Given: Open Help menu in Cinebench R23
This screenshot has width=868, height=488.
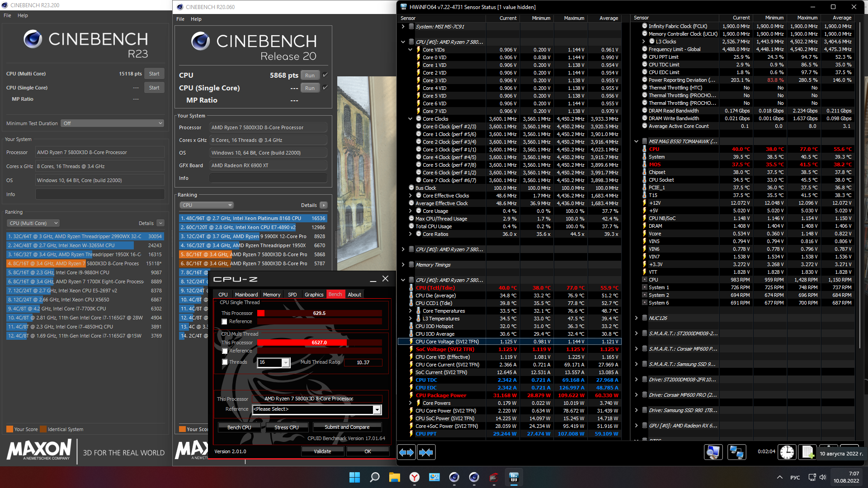Looking at the screenshot, I should pyautogui.click(x=23, y=15).
